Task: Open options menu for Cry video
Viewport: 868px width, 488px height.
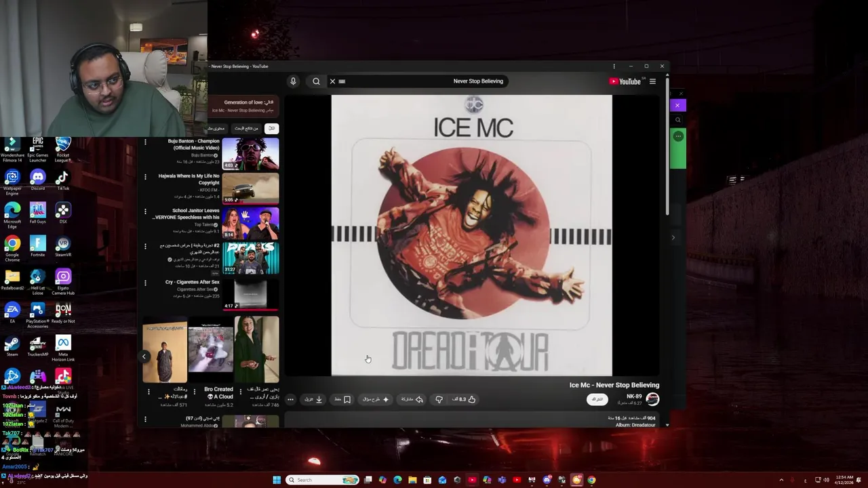Action: pyautogui.click(x=145, y=283)
